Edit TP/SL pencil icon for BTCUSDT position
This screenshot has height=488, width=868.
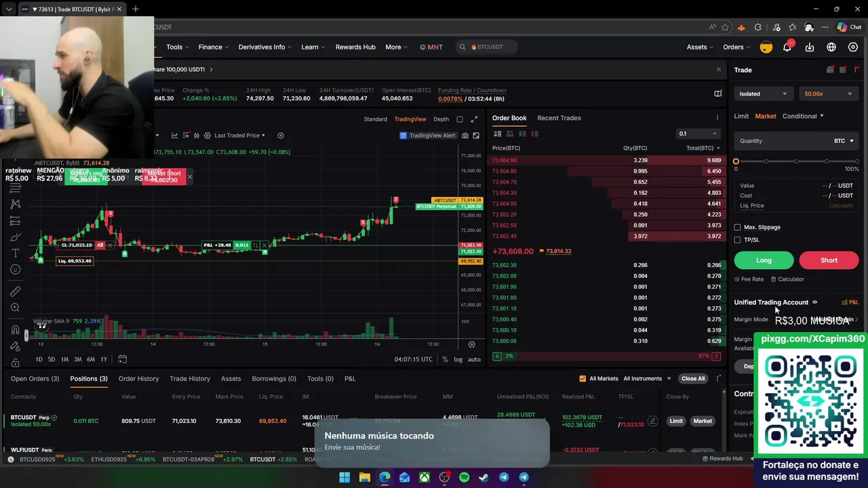click(x=652, y=421)
